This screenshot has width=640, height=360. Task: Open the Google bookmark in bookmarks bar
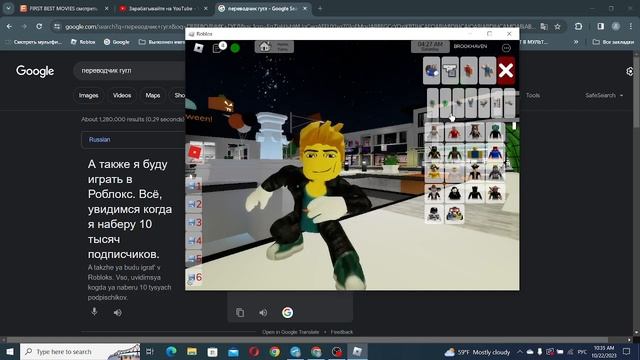[x=117, y=42]
